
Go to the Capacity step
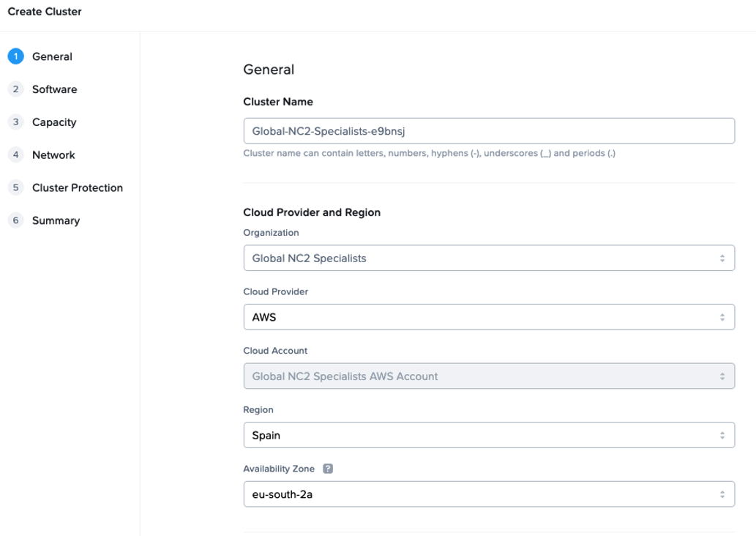coord(54,122)
